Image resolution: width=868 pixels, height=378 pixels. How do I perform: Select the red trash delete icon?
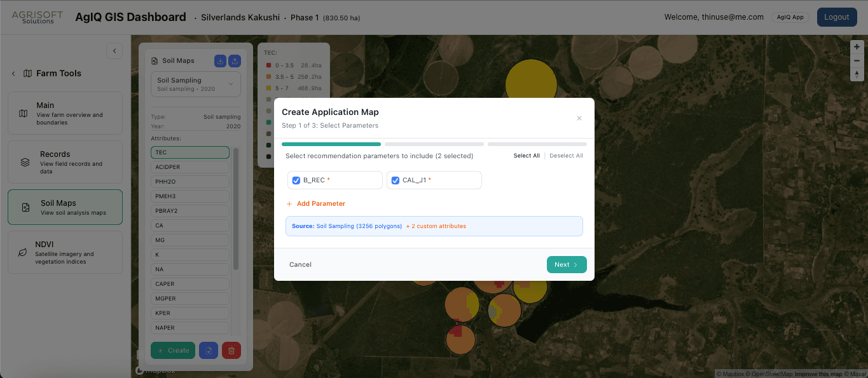click(231, 350)
